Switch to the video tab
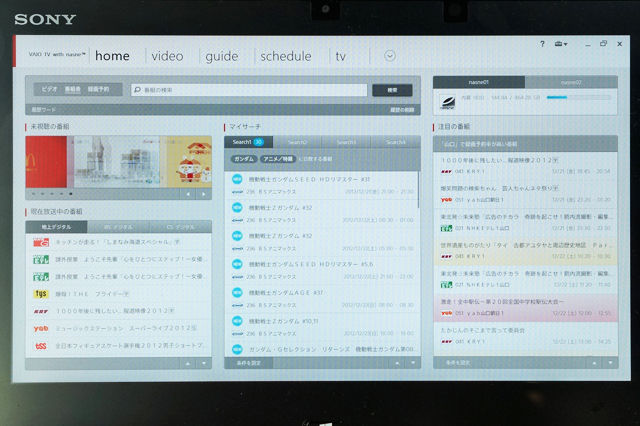640x426 pixels. tap(167, 56)
